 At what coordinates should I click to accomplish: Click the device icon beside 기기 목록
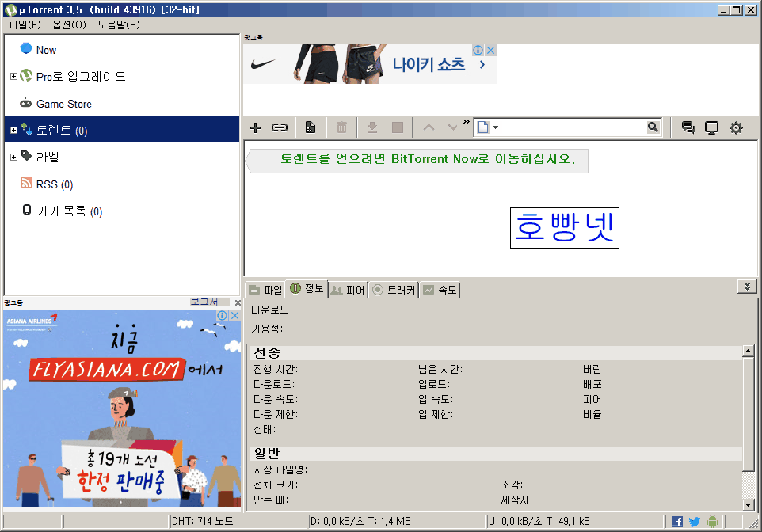point(27,210)
